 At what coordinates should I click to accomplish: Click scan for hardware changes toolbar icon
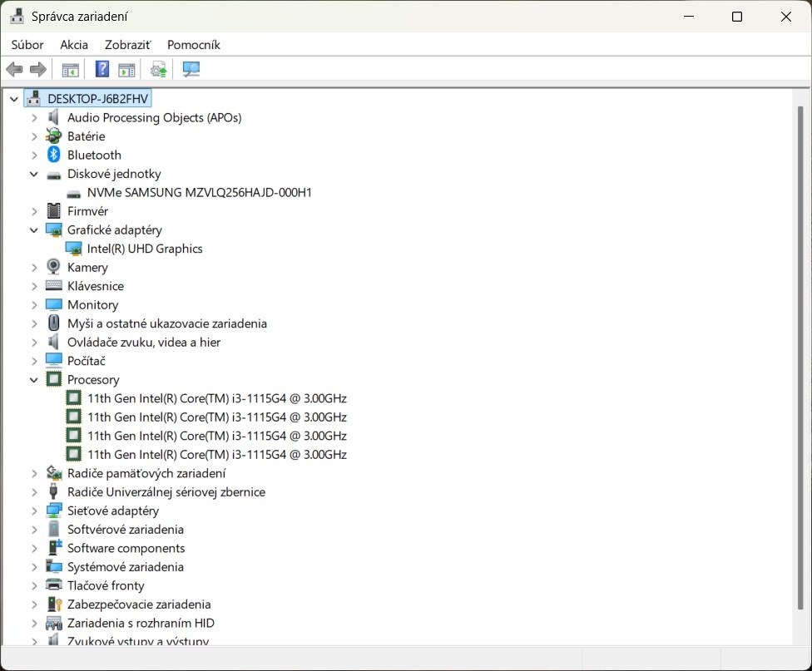click(191, 69)
